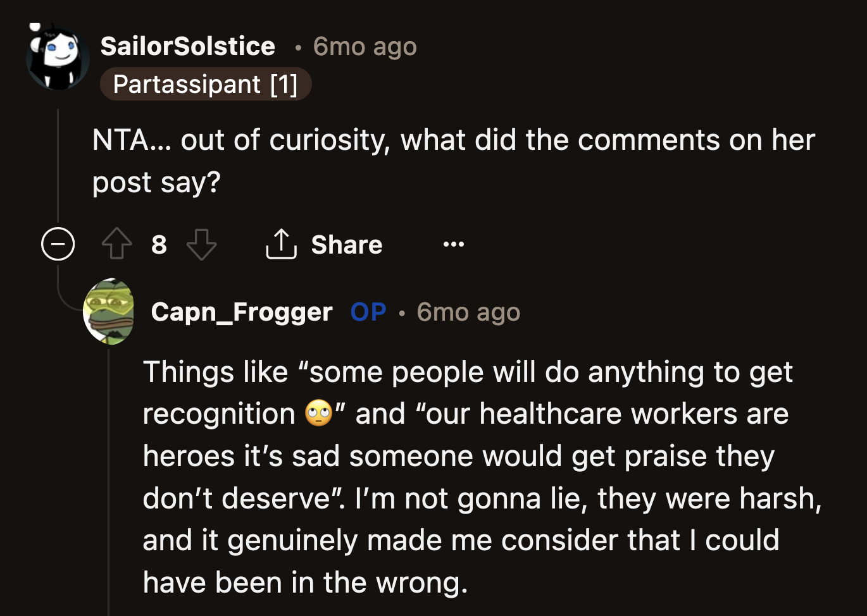867x616 pixels.
Task: Click the vote score number 8
Action: [159, 244]
